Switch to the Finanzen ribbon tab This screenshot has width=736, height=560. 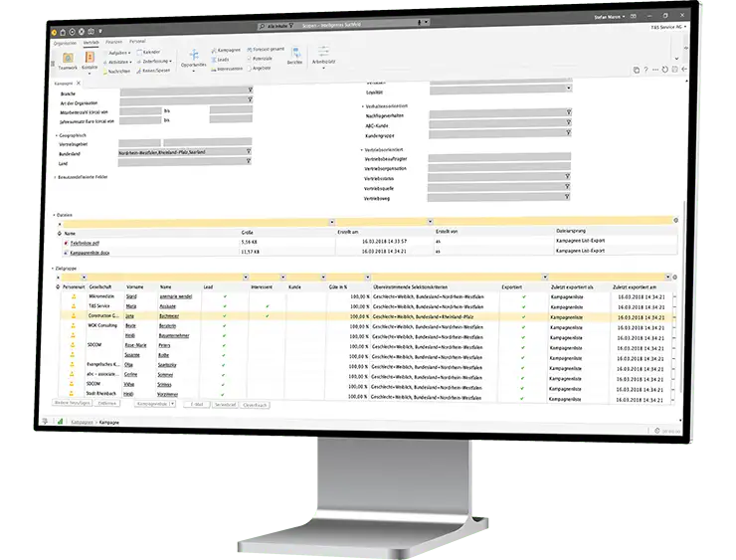coord(113,42)
